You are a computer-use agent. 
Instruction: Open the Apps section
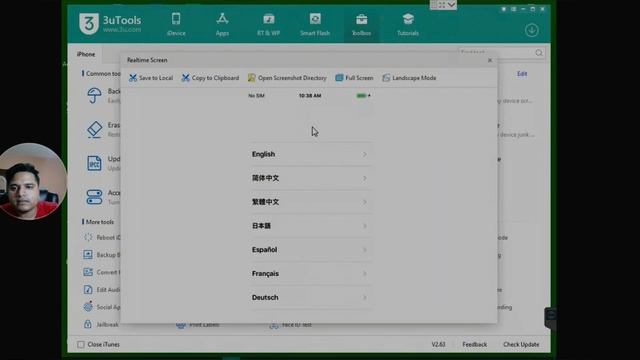(222, 24)
